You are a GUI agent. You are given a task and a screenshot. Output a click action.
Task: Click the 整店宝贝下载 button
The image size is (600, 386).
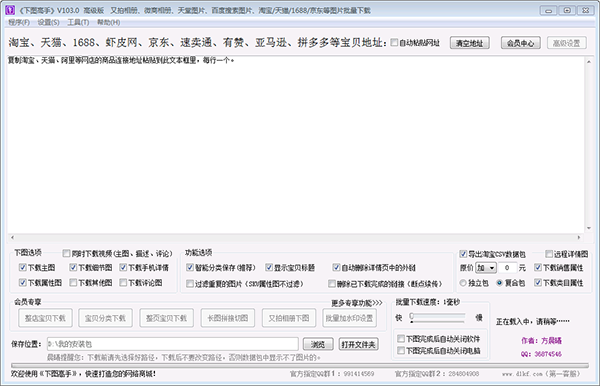45,318
